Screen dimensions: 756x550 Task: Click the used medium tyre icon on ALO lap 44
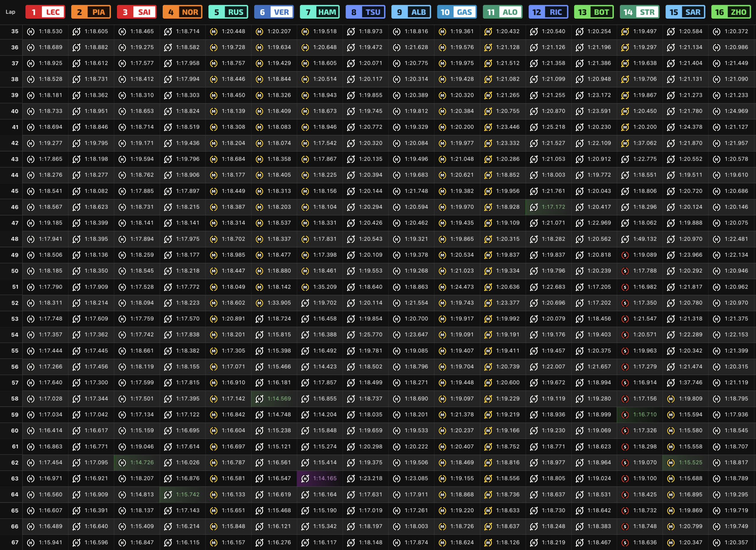click(x=488, y=175)
